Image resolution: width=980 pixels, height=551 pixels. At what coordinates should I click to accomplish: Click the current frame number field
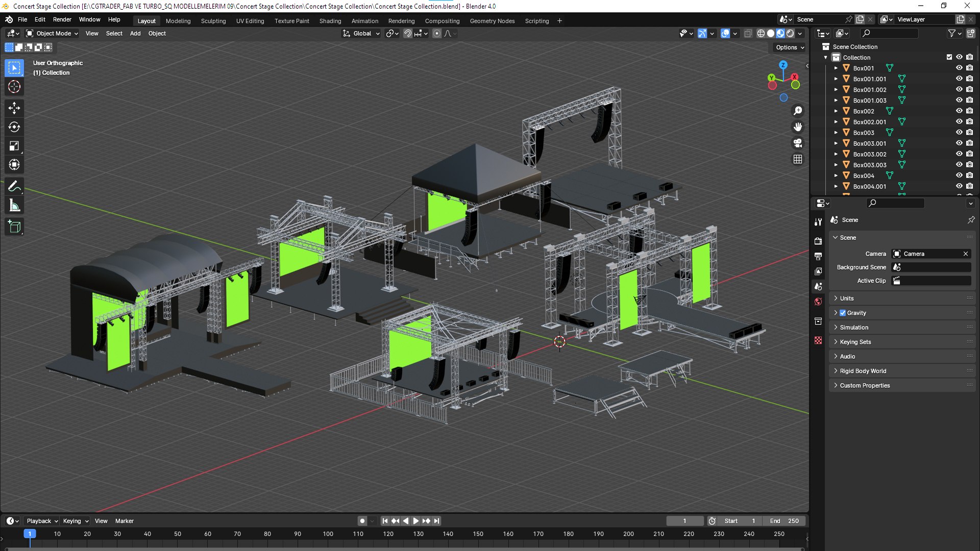pos(685,521)
